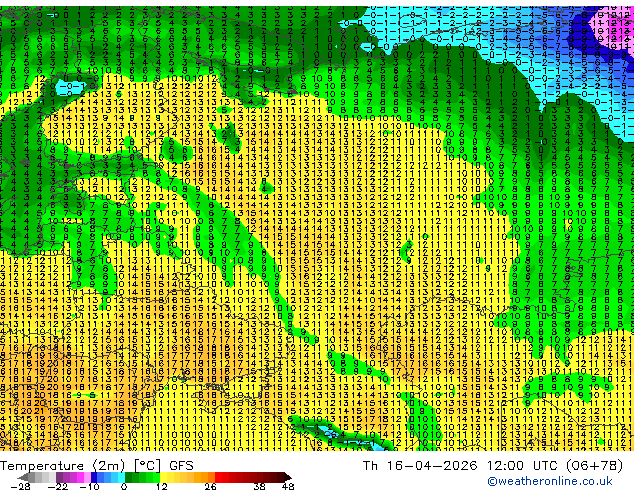This screenshot has width=634, height=490.
Task: Select the legend value label 38
Action: (259, 486)
